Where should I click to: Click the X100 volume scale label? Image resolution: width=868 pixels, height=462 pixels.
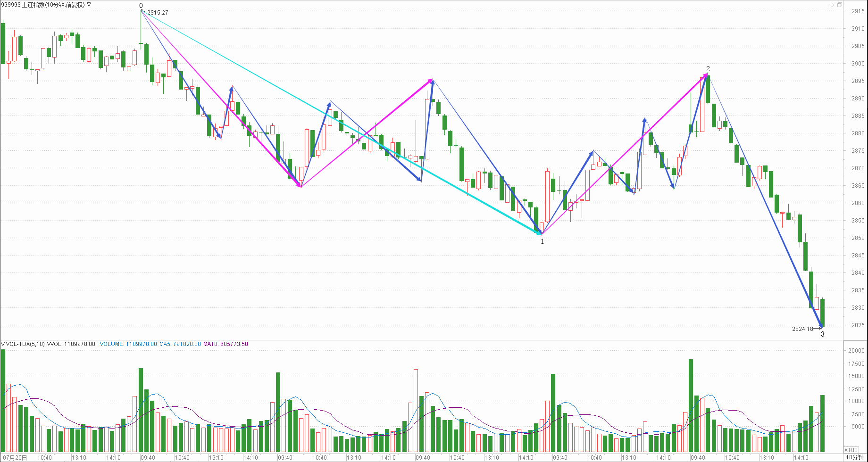click(851, 450)
